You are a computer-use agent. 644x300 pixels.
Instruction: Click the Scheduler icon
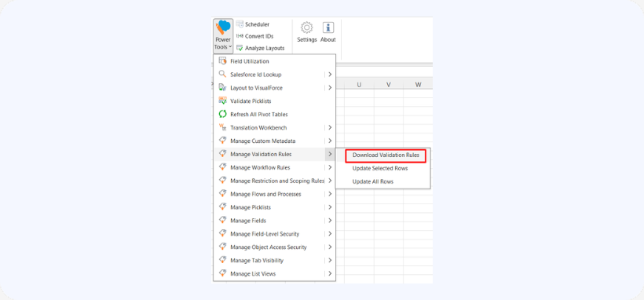coord(240,24)
